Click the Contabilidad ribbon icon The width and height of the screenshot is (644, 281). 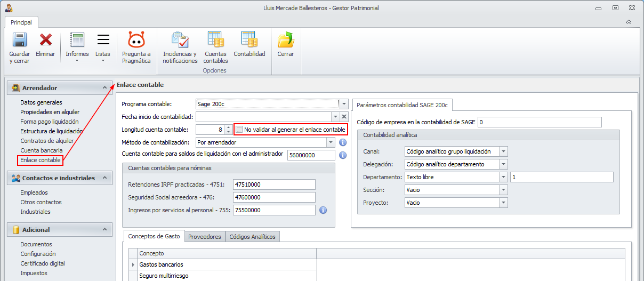[249, 41]
